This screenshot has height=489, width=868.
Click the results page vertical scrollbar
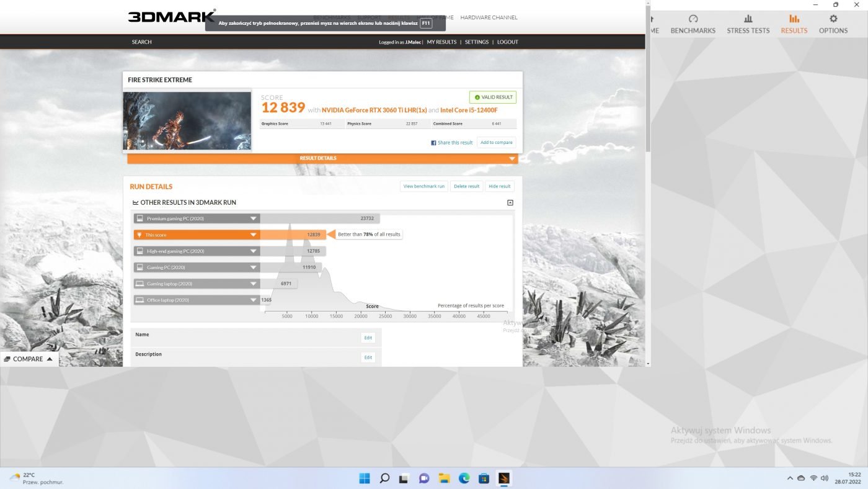648,78
